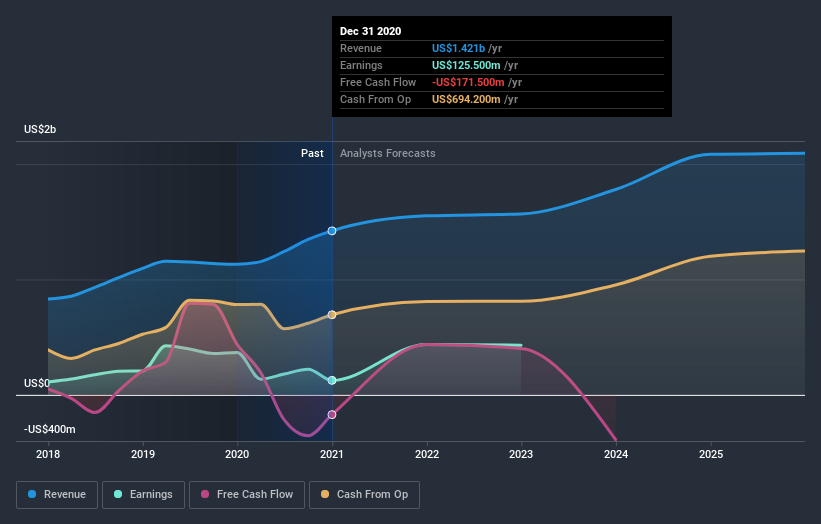The width and height of the screenshot is (821, 524).
Task: Click the 2022 x-axis label
Action: tap(427, 454)
